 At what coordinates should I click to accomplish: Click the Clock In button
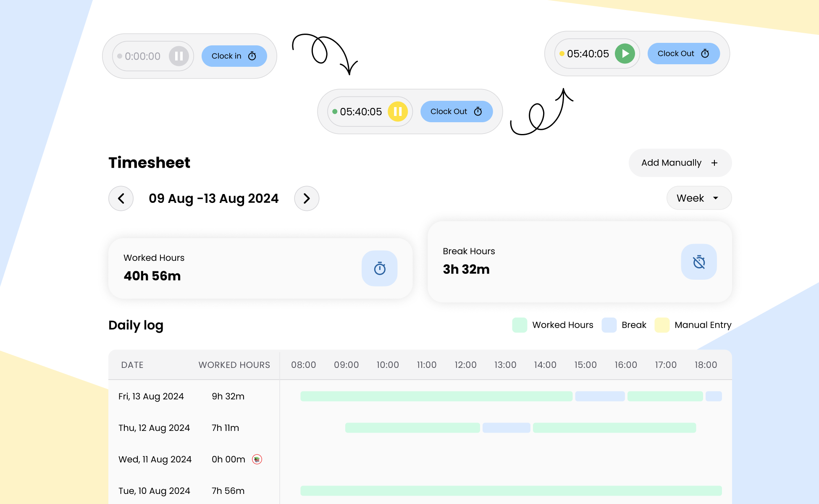[234, 55]
